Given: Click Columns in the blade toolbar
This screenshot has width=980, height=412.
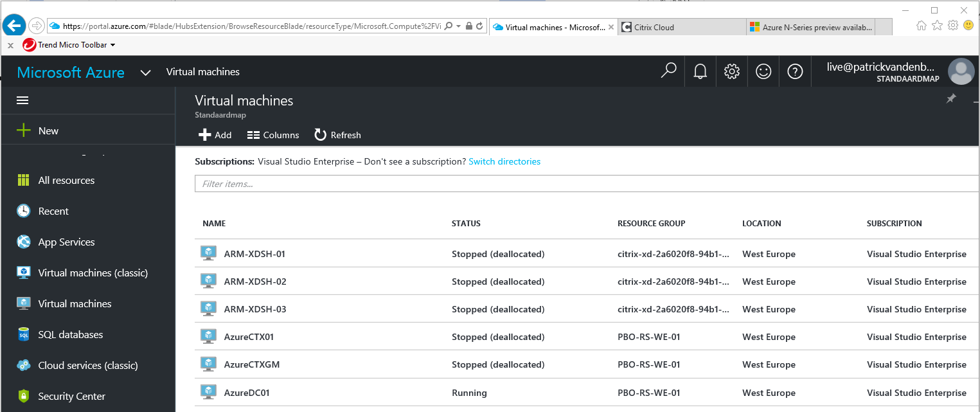Looking at the screenshot, I should coord(273,135).
